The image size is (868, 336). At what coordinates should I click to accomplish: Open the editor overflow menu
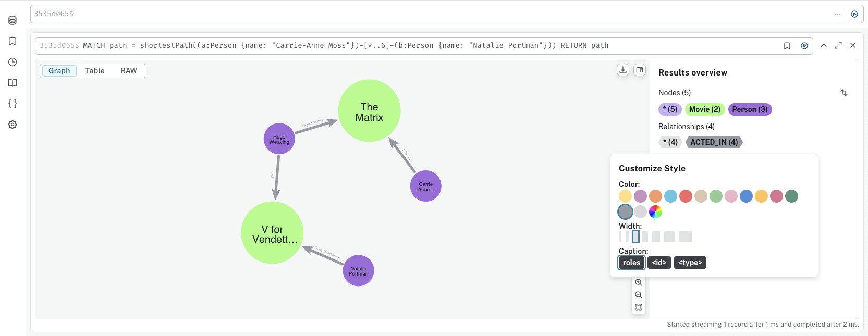click(x=837, y=14)
